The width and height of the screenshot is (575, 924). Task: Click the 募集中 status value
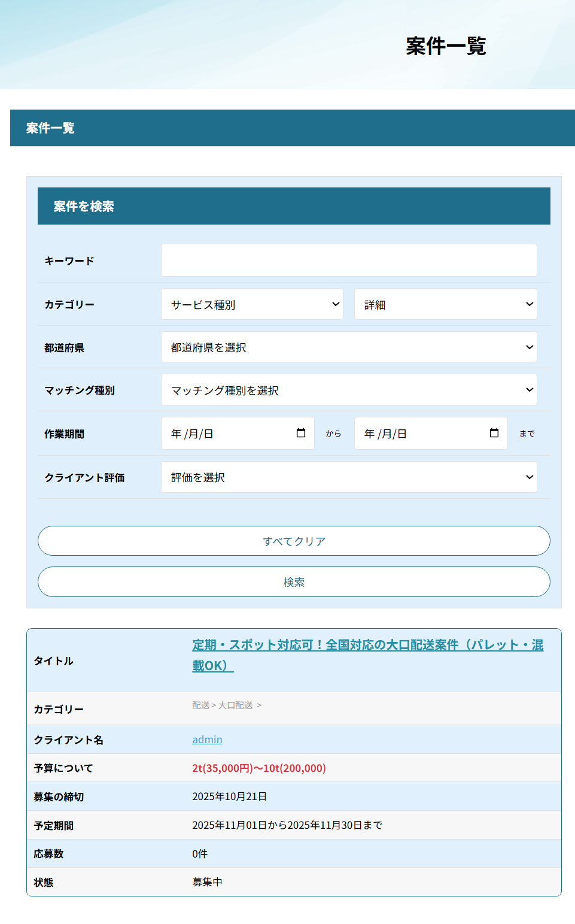[207, 882]
